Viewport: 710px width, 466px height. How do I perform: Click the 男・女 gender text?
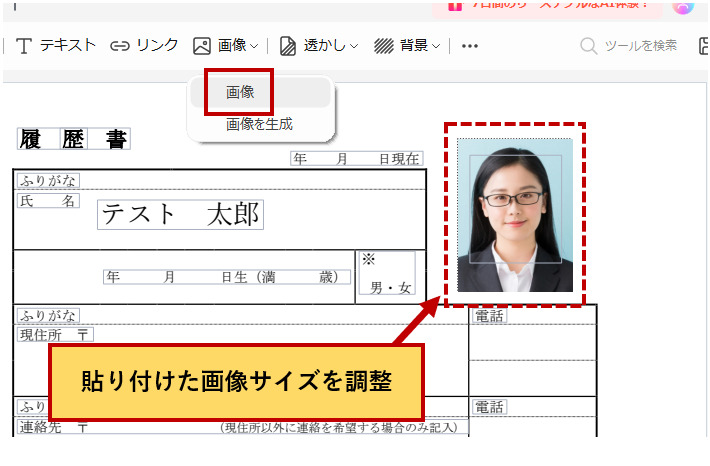tap(390, 288)
